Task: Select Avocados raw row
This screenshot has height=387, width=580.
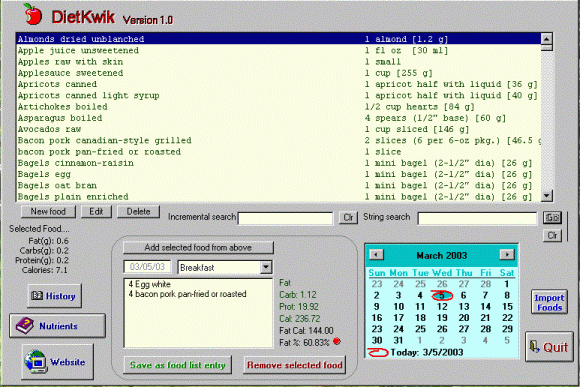Action: coord(278,129)
